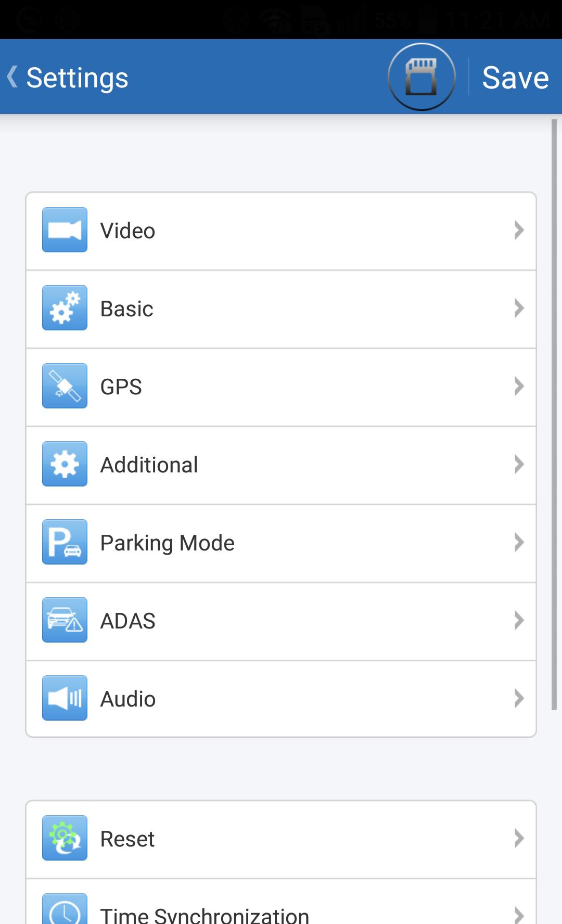Tap the Reset icon
Screen dimensions: 562x924
(65, 838)
